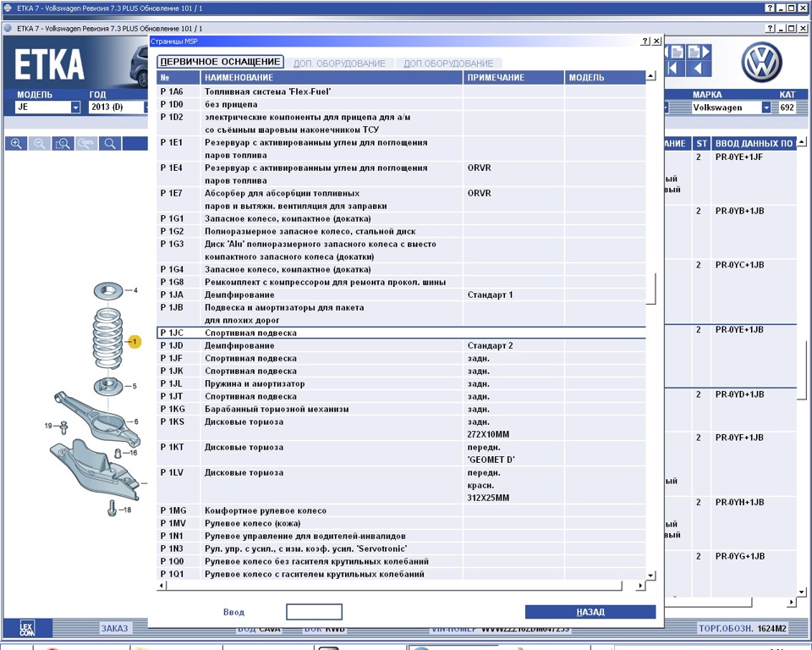Click PR-0YH+1JB entry in parts table
Screen dimensions: 812x650
pos(739,502)
